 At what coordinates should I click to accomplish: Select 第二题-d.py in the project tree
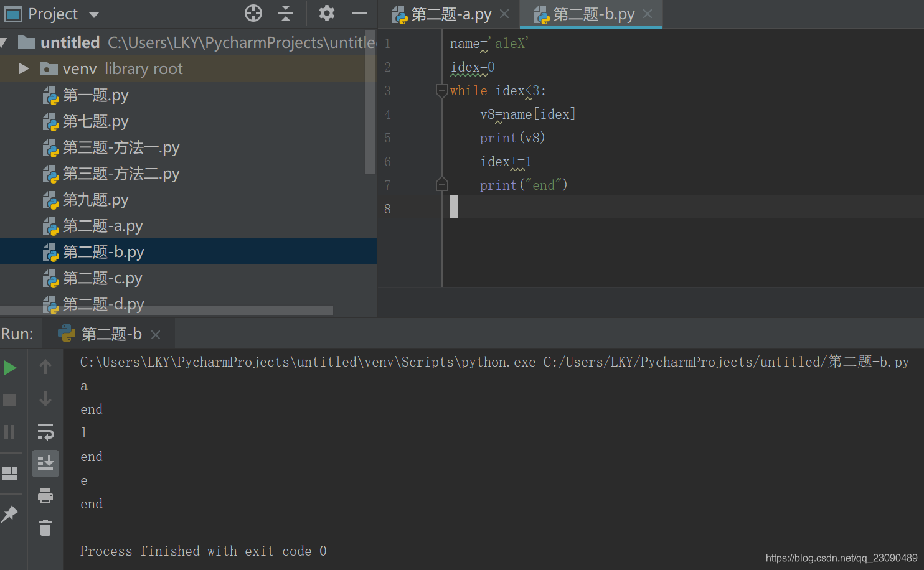(103, 304)
